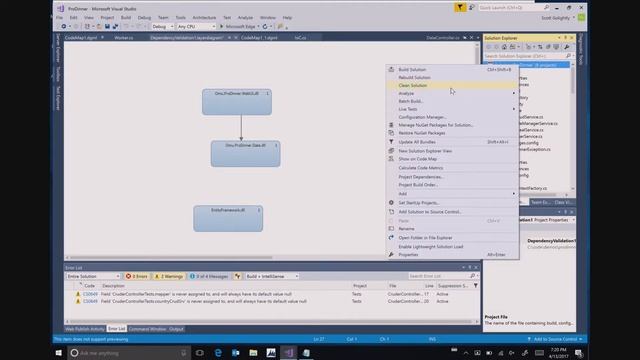640x360 pixels.
Task: Switch to the Command Window tab
Action: coord(147,329)
